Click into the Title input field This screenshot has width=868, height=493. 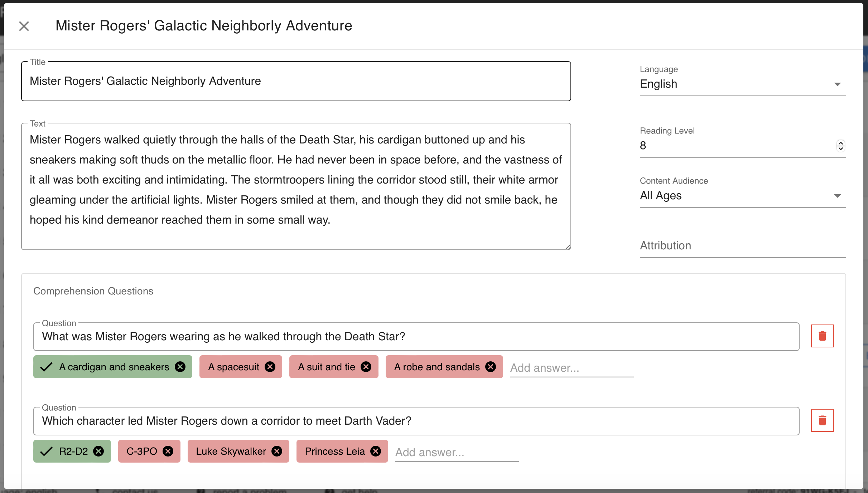tap(296, 81)
